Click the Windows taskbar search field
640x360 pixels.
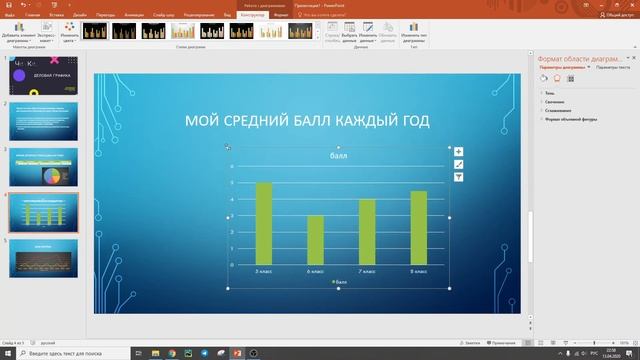click(73, 353)
